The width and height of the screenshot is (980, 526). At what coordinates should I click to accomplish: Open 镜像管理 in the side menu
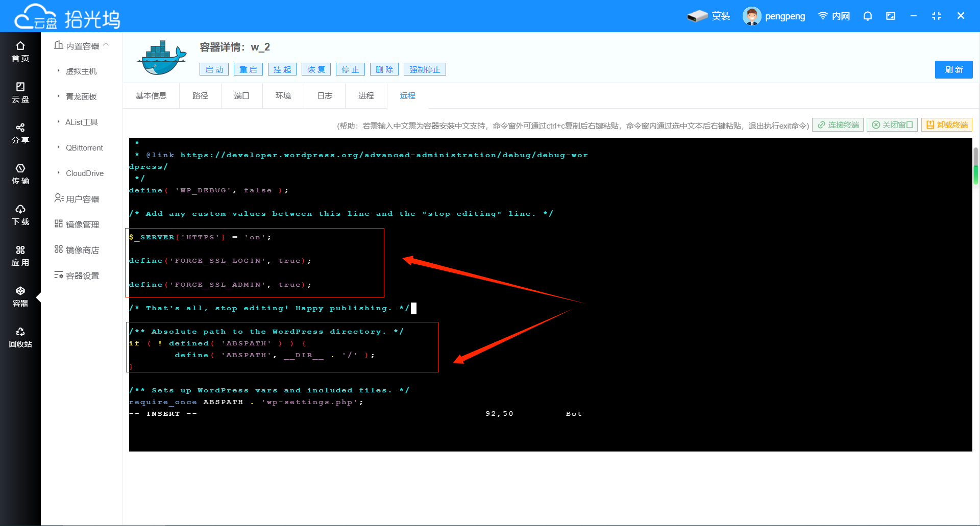[x=77, y=224]
